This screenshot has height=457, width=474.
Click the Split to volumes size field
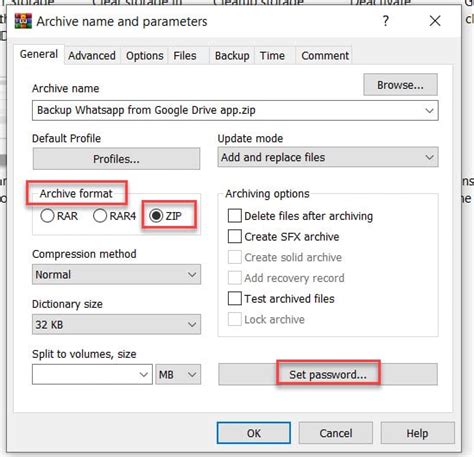pos(92,374)
